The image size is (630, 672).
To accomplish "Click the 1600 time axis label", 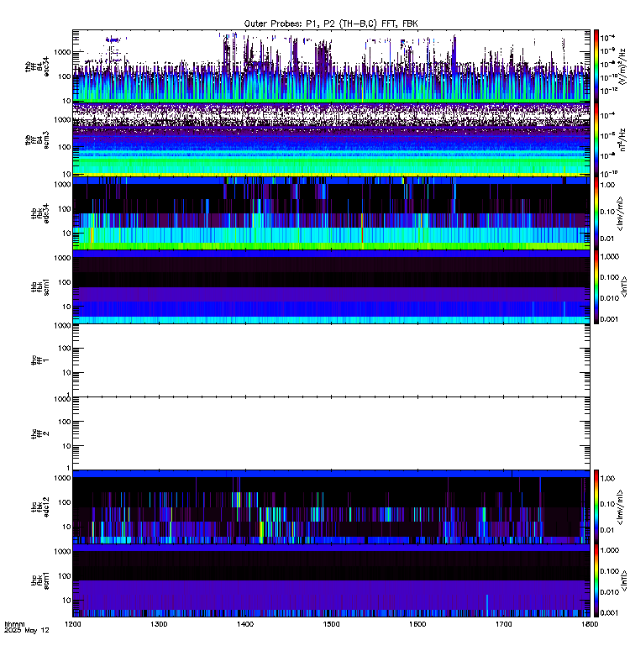I will [417, 624].
